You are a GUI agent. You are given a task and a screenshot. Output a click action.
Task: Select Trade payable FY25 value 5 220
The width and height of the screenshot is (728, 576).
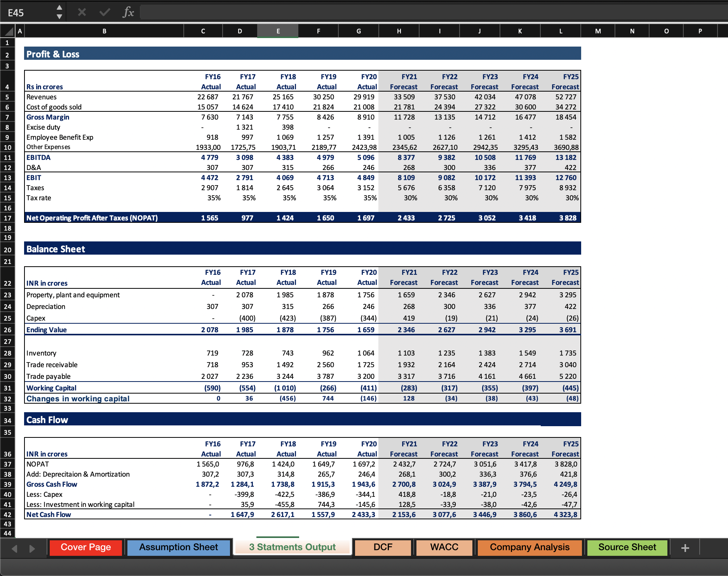coord(568,376)
